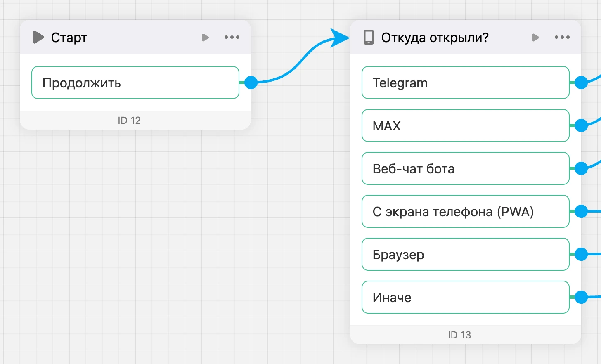The height and width of the screenshot is (364, 601).
Task: Click the output connector dot of MAX
Action: (581, 125)
